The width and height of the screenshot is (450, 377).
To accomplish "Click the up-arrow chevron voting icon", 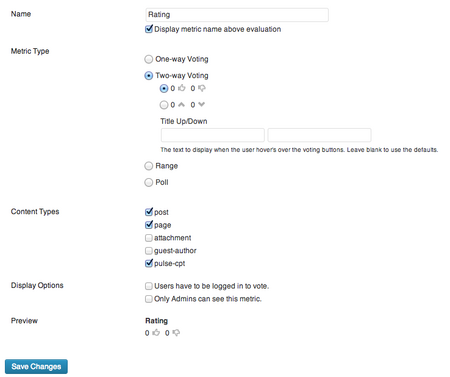I will click(181, 105).
